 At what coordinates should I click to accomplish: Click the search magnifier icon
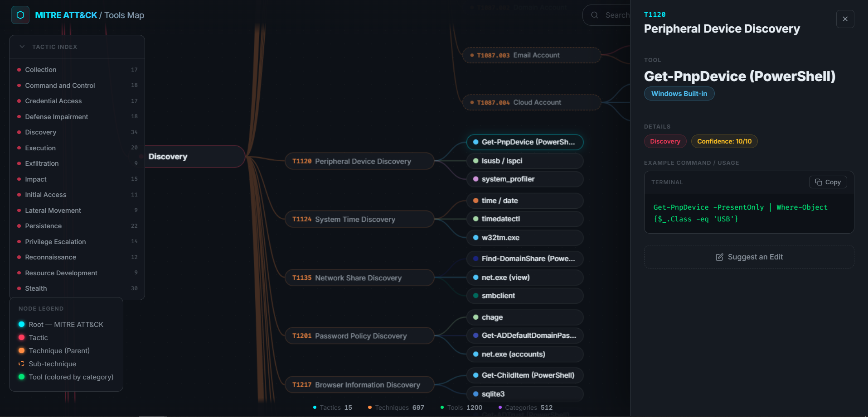[x=595, y=15]
